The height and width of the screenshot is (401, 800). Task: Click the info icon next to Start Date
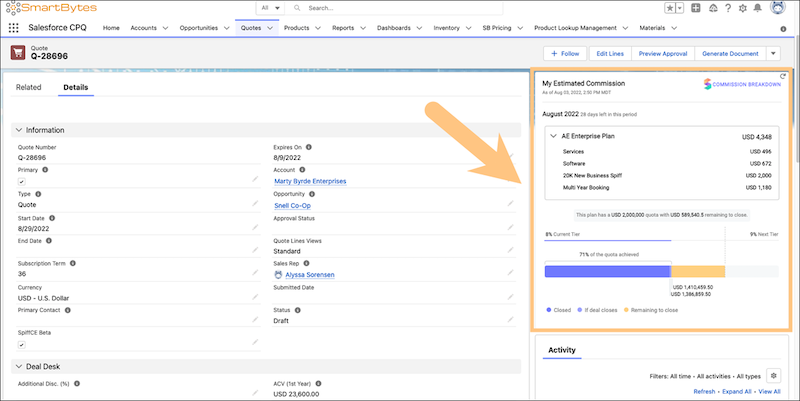coord(52,218)
